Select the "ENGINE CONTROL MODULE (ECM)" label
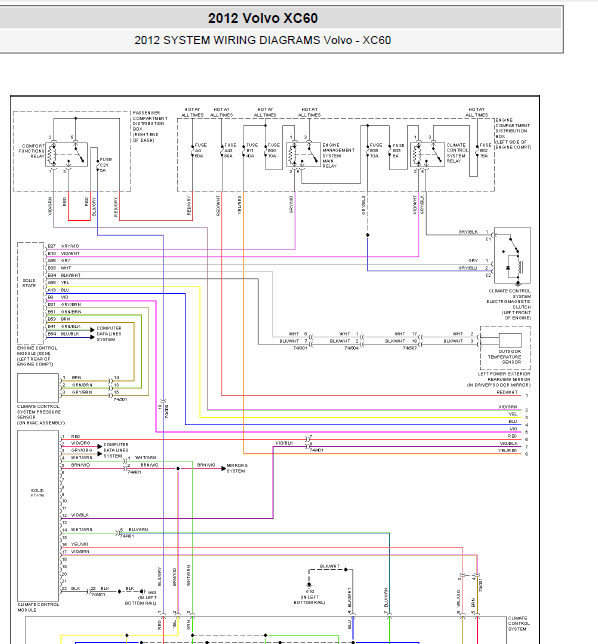Image resolution: width=598 pixels, height=644 pixels. pos(37,356)
